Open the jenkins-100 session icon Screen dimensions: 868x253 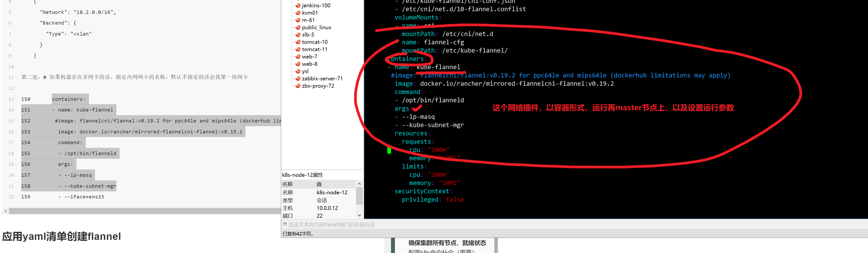[298, 5]
